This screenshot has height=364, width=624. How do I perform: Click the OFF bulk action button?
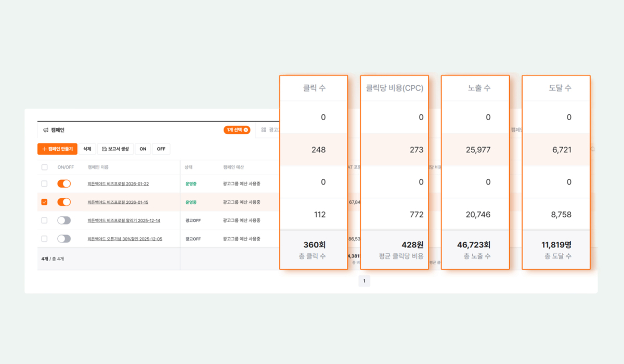[161, 149]
